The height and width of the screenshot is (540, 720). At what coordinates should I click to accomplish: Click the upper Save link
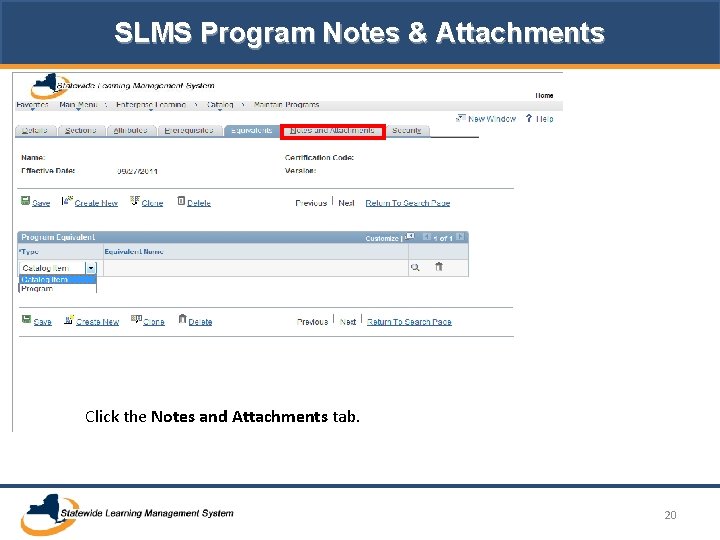click(41, 203)
